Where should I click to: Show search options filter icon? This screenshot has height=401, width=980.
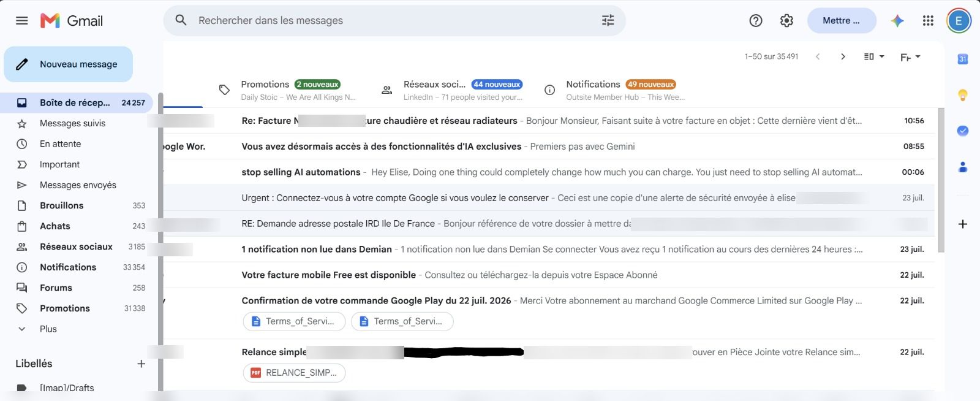[608, 20]
